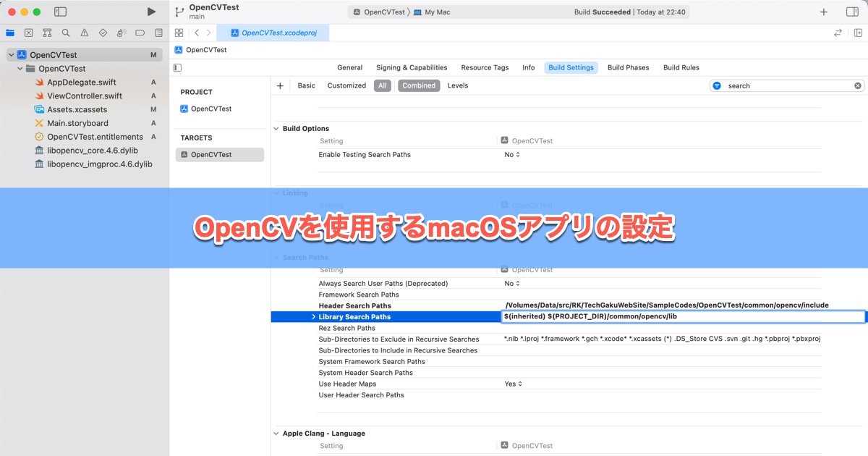This screenshot has height=456, width=868.
Task: Add a build setting with plus button
Action: [280, 85]
